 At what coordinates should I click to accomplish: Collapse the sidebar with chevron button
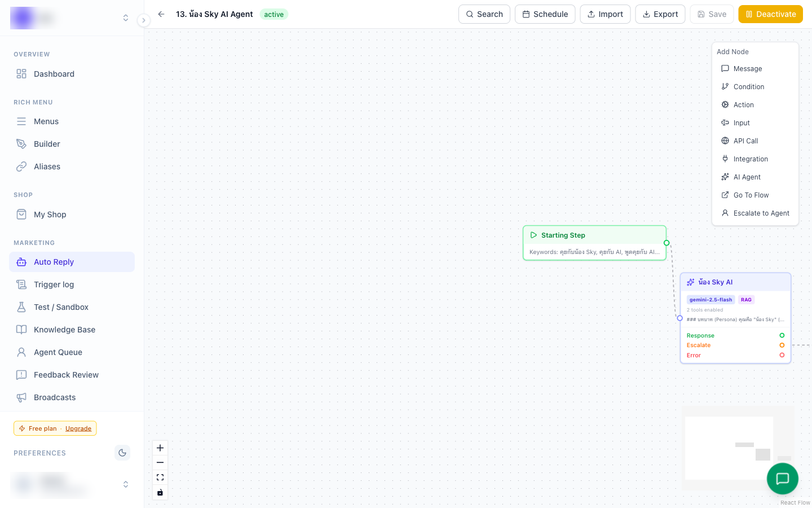(x=144, y=20)
